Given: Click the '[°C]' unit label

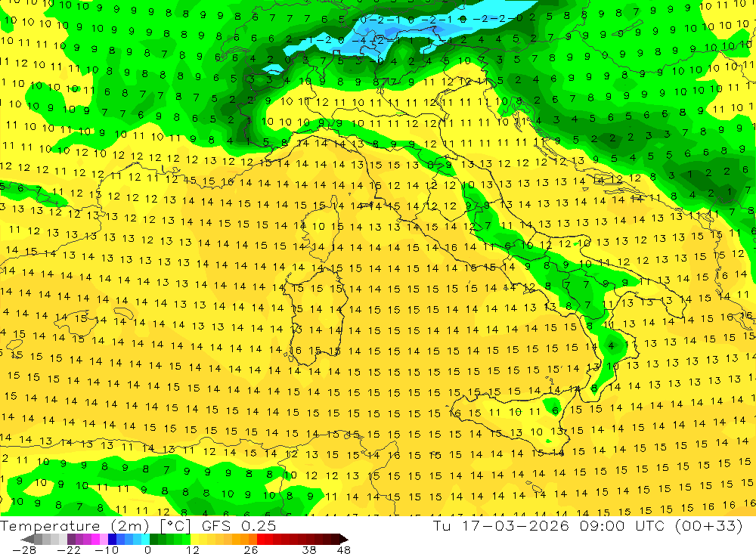Looking at the screenshot, I should point(175,525).
